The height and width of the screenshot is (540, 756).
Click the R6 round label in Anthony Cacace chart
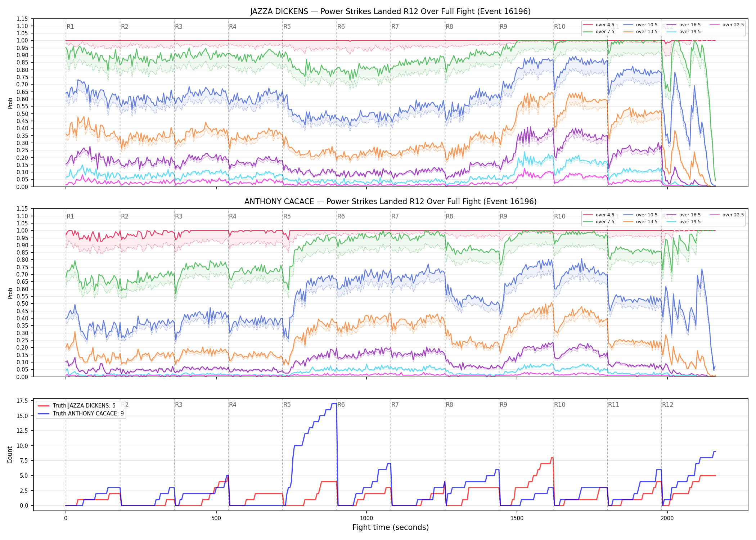pos(341,216)
